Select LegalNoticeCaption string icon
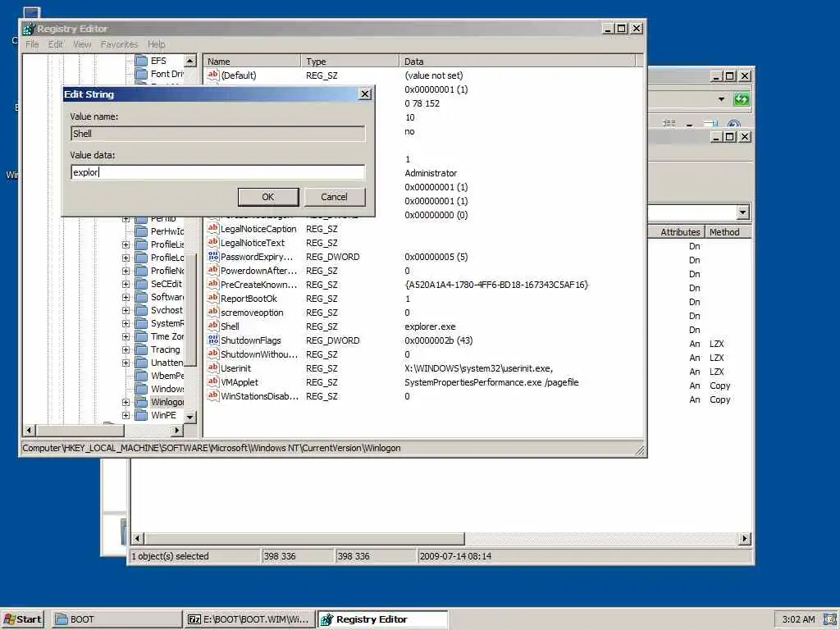The height and width of the screenshot is (630, 840). [x=212, y=228]
